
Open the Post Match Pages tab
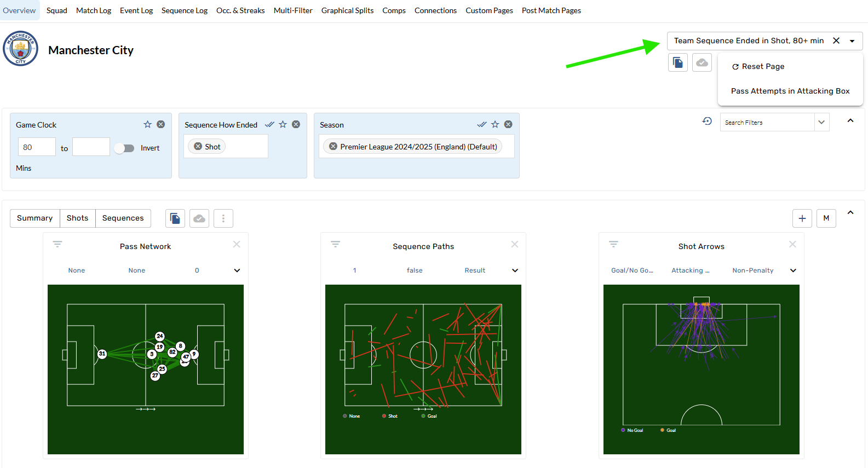coord(551,10)
